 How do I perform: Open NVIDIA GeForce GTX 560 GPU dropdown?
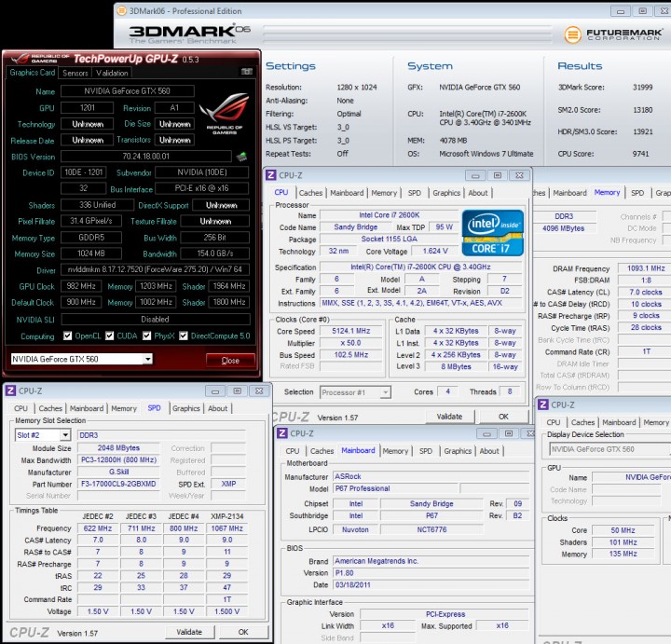point(82,359)
